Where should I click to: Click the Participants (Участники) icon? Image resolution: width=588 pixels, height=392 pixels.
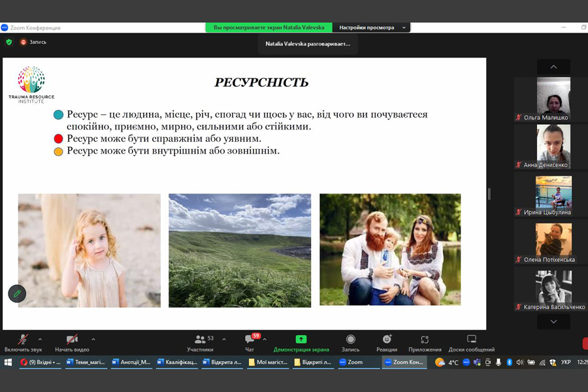point(200,340)
